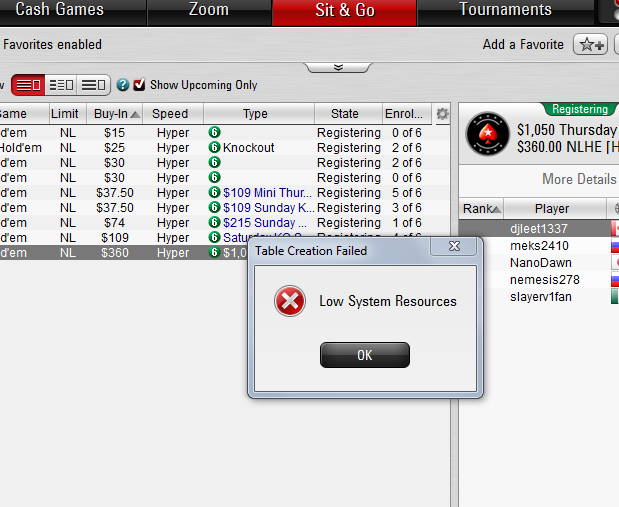Click OK in the Table Creation Failed dialog
Image resolution: width=619 pixels, height=507 pixels.
(365, 355)
